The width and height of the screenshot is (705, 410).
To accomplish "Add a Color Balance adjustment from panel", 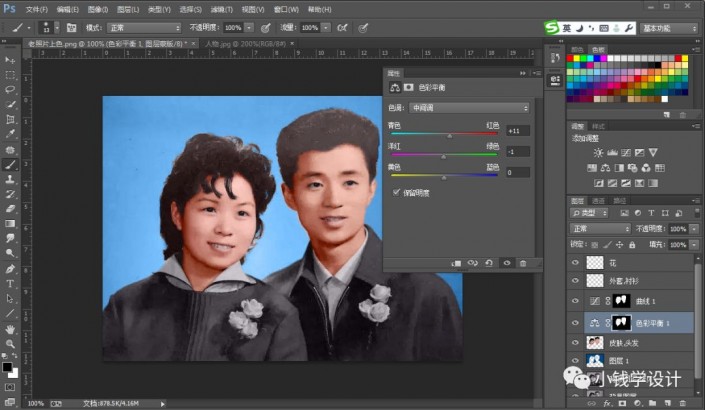I will click(606, 168).
